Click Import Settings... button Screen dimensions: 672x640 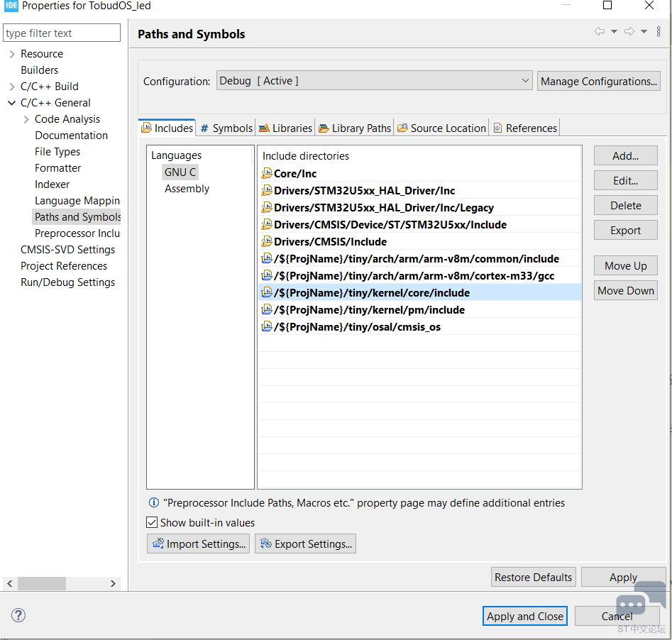coord(198,544)
